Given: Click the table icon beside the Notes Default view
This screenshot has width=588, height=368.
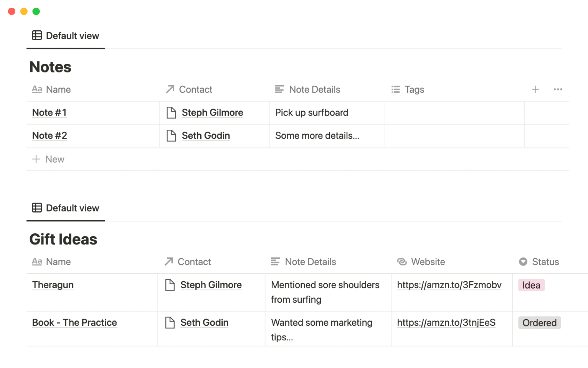Looking at the screenshot, I should 37,35.
